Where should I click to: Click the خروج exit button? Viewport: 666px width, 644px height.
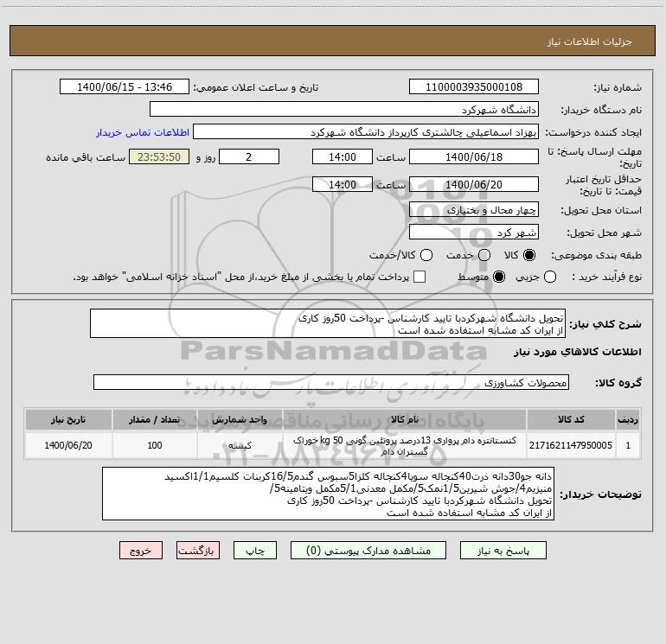[141, 551]
